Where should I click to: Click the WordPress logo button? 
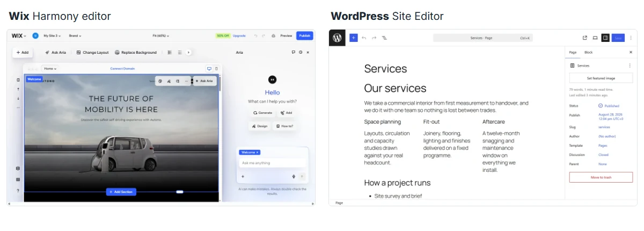pos(337,38)
